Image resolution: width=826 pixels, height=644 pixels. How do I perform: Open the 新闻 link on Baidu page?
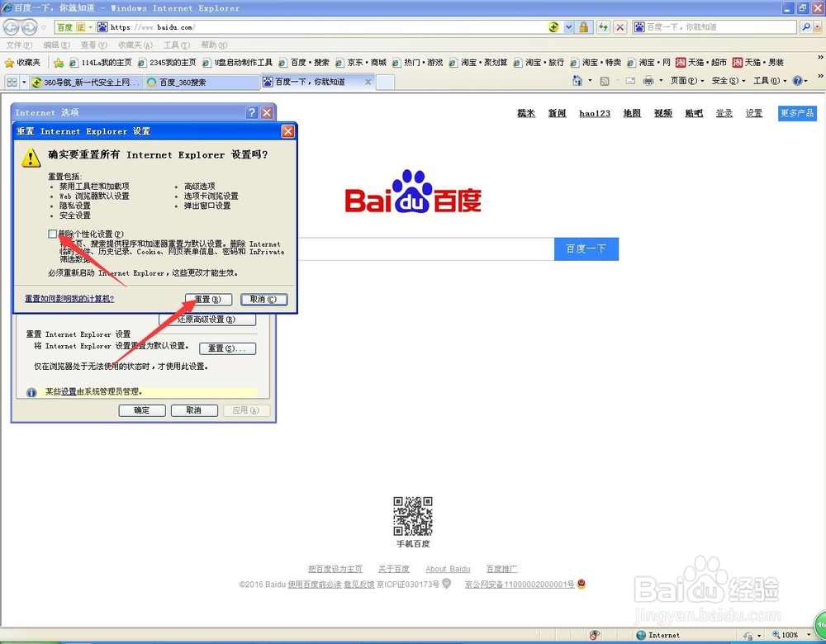pos(557,113)
